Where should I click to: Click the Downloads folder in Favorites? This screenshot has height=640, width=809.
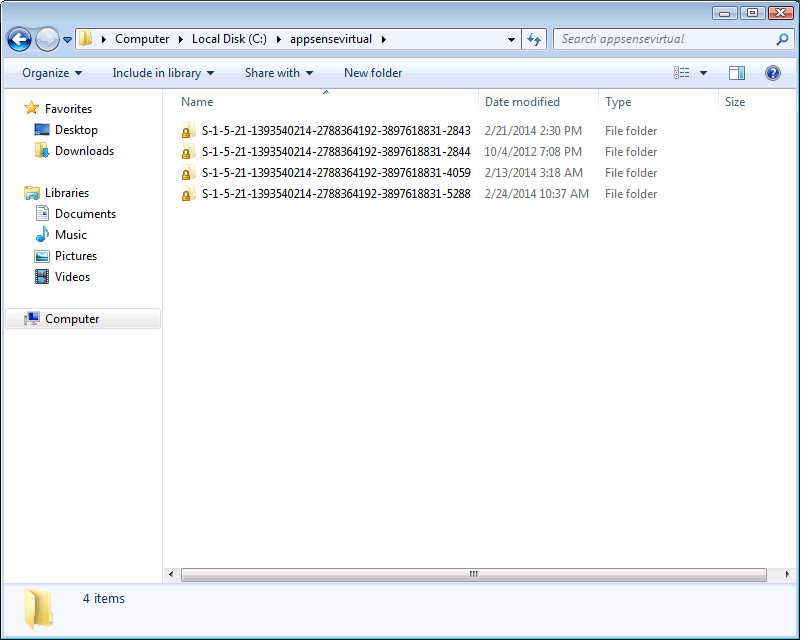84,151
